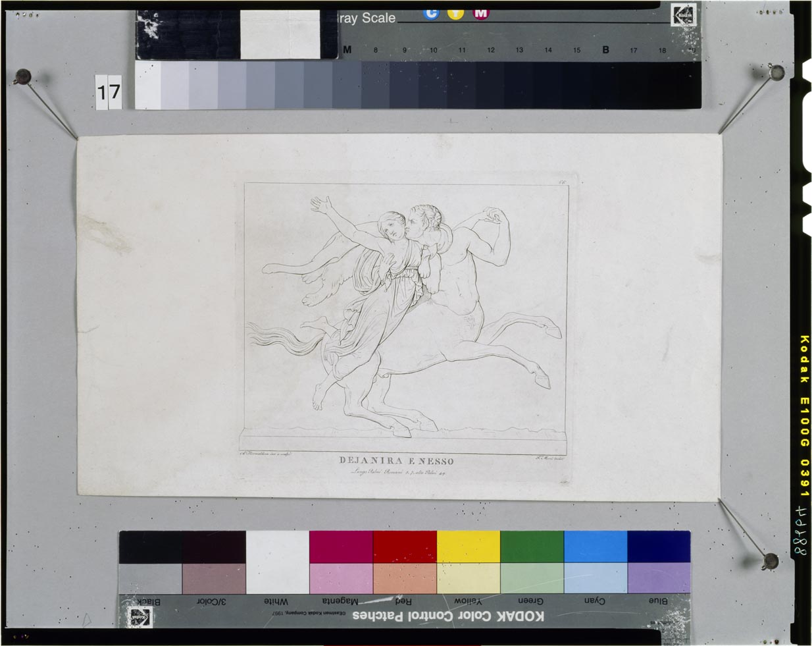Click the top-right pin head
Image resolution: width=812 pixels, height=646 pixels.
(777, 72)
